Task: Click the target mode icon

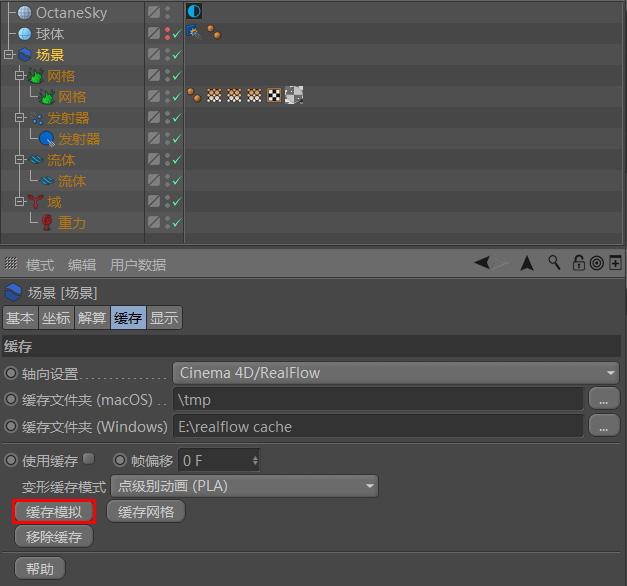Action: coord(597,263)
